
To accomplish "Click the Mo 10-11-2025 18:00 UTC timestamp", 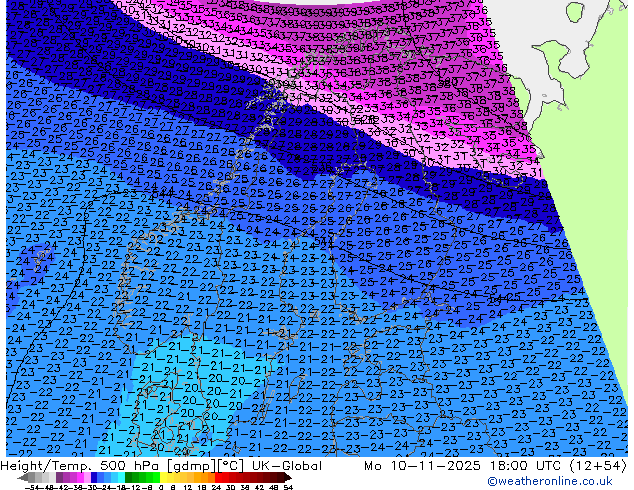I will 465,466.
